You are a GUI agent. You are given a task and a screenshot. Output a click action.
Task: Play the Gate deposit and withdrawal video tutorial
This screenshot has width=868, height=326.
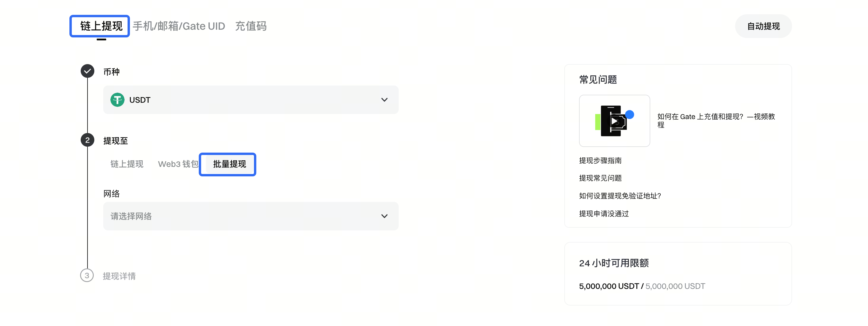(x=614, y=121)
